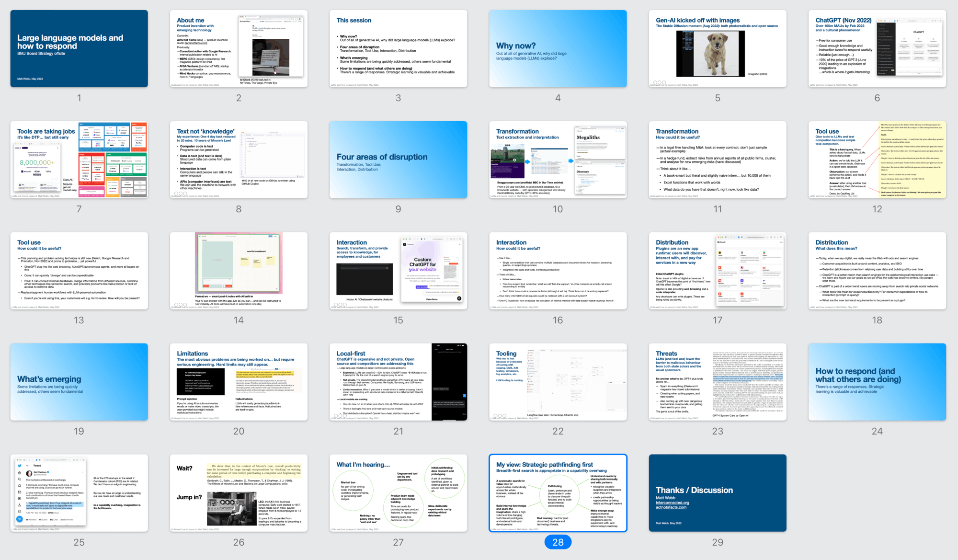The height and width of the screenshot is (560, 958).
Task: Select the 'Distribution: Plugins are a new app runtime' slide
Action: click(718, 271)
